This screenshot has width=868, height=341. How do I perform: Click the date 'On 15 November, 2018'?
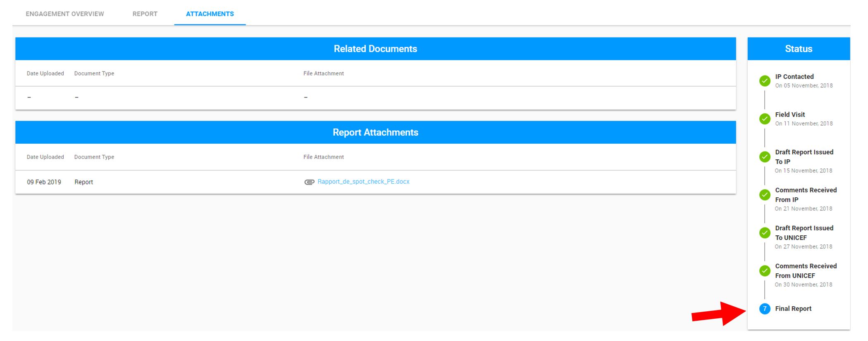pos(804,171)
